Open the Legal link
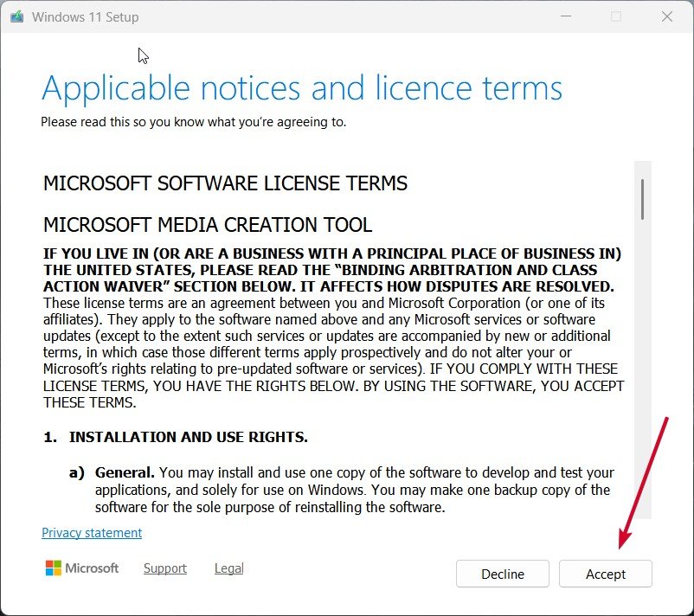The height and width of the screenshot is (616, 694). point(228,568)
